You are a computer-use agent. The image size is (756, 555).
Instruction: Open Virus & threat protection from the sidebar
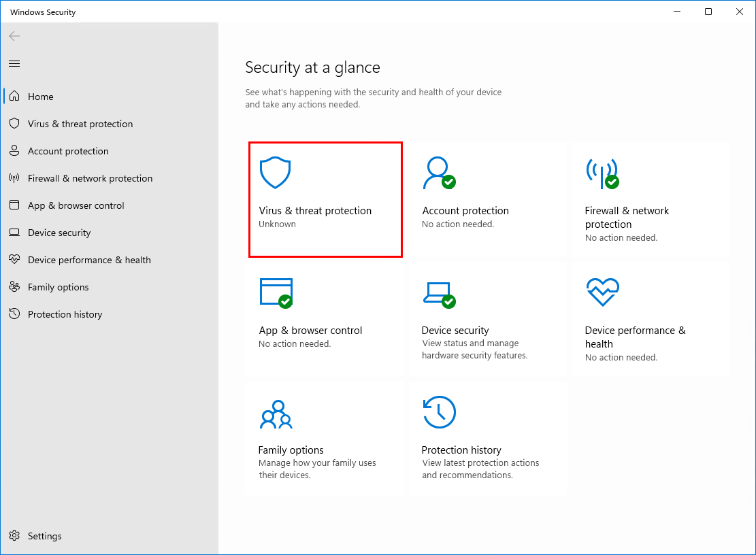click(x=80, y=124)
